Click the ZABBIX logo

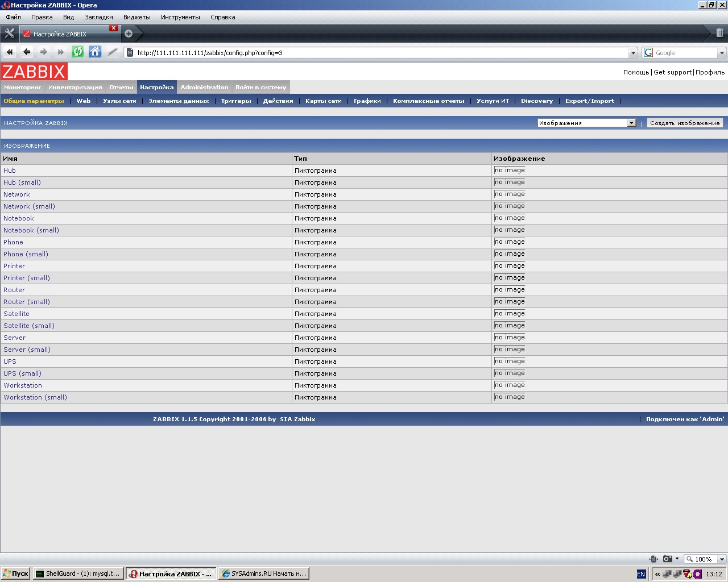coord(34,72)
